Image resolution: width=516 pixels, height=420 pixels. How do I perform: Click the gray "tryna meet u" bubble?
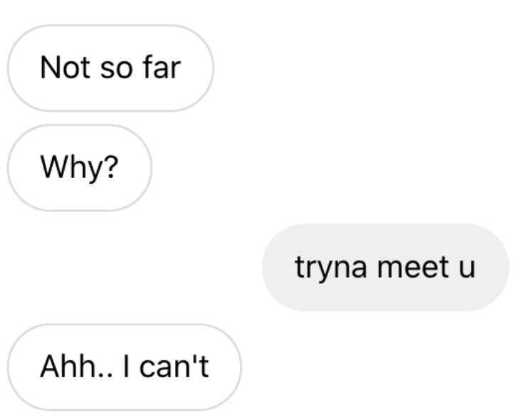(x=385, y=268)
